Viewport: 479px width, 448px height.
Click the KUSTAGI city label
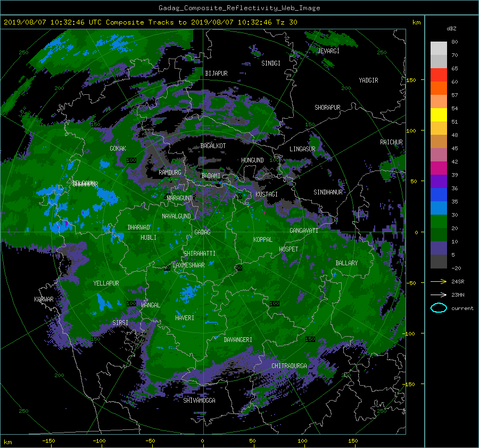267,194
